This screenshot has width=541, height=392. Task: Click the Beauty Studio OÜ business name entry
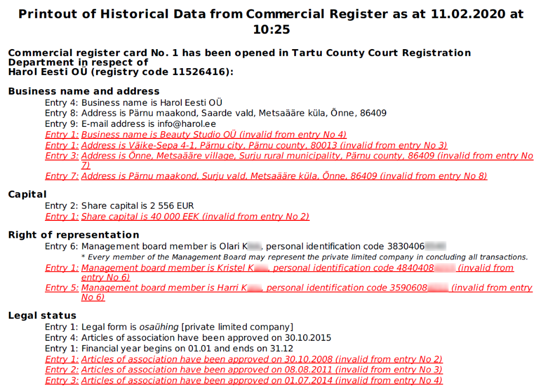pyautogui.click(x=195, y=135)
